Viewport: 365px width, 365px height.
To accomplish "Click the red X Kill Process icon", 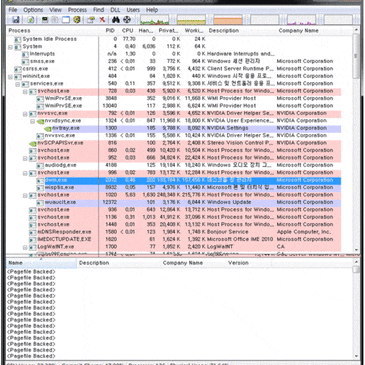I will coord(102,20).
